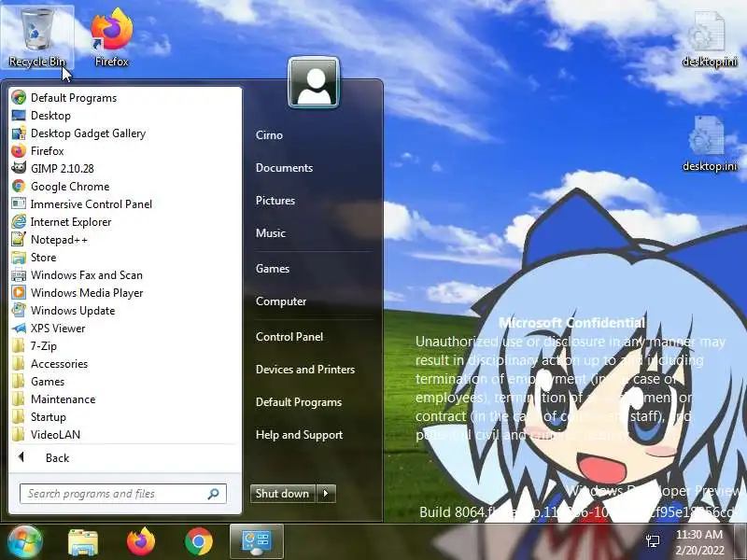Open Windows Update icon
Screen dimensions: 747x560
pyautogui.click(x=19, y=311)
